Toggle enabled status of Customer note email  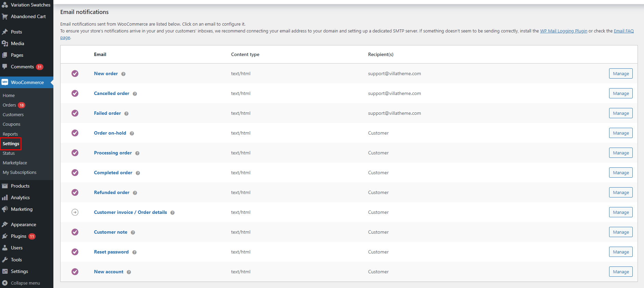point(75,232)
